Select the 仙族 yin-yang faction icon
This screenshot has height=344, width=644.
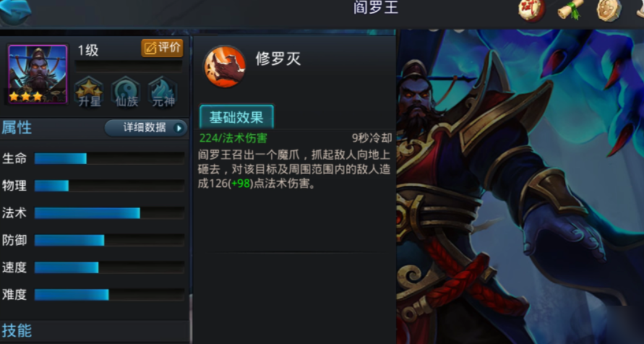[x=126, y=92]
